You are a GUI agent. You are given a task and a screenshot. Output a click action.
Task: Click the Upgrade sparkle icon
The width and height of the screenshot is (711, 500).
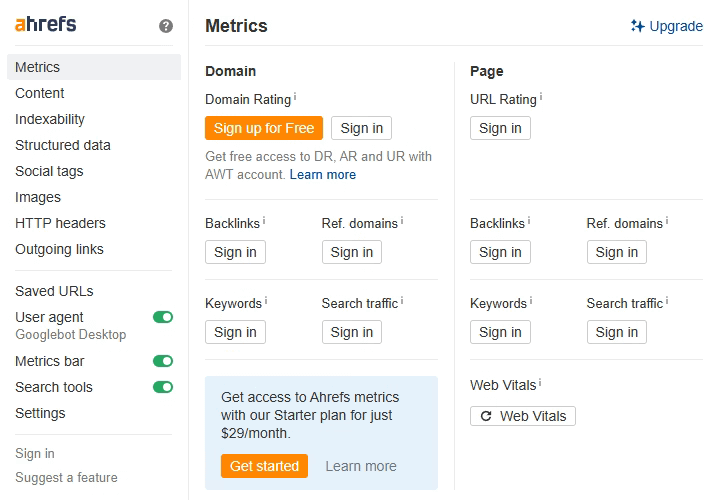[x=638, y=26]
